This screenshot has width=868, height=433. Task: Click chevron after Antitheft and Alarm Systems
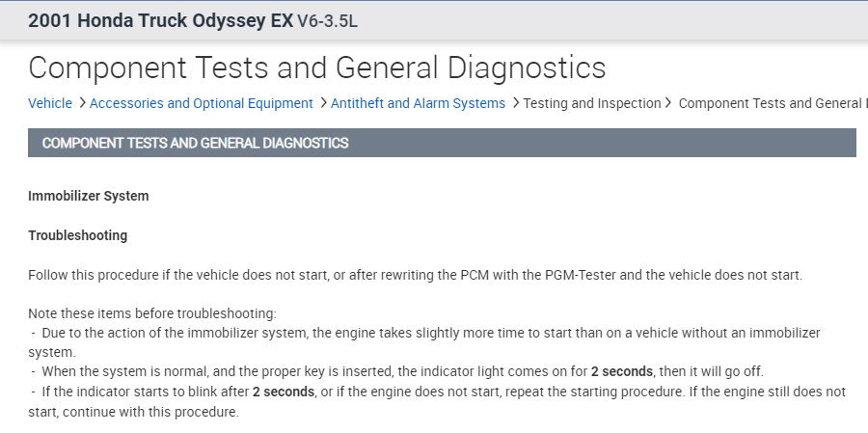point(514,103)
